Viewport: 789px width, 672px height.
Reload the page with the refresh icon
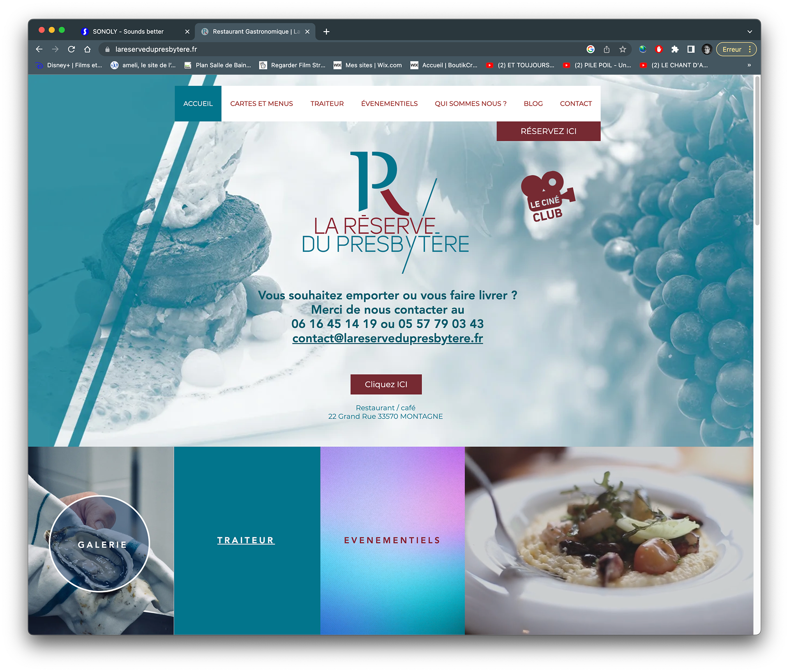[72, 49]
